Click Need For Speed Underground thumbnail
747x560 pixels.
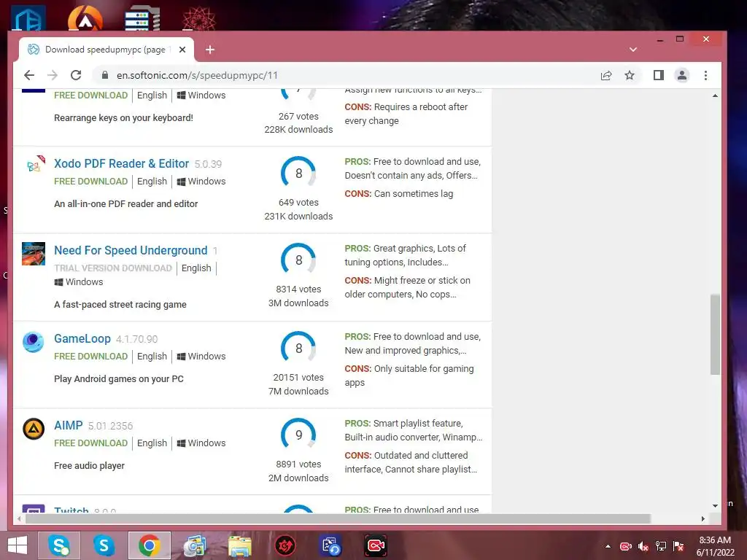point(34,254)
